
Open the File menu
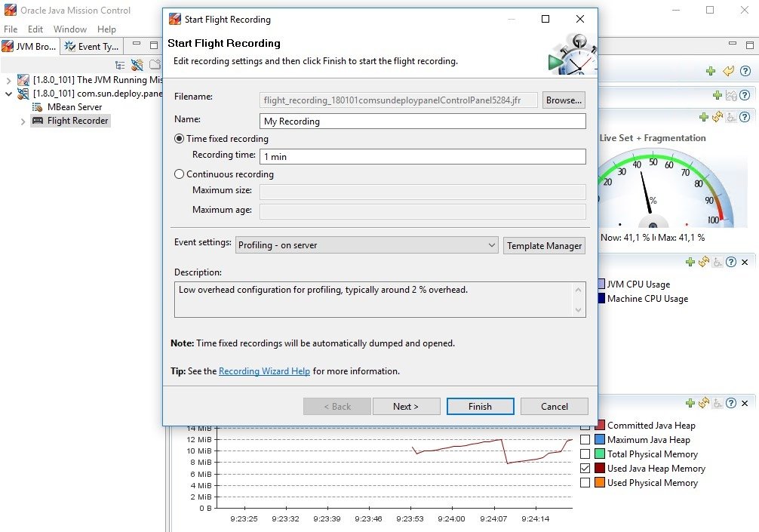click(11, 29)
